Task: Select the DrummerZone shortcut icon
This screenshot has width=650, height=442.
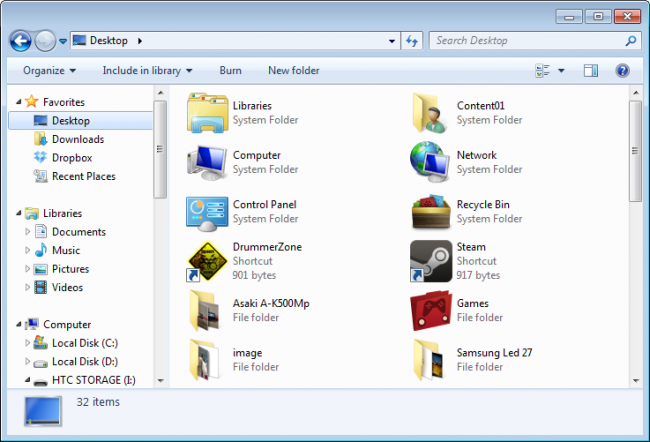Action: point(207,261)
